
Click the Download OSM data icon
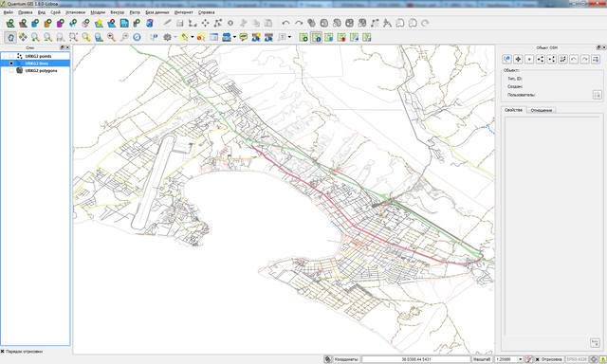click(x=329, y=37)
